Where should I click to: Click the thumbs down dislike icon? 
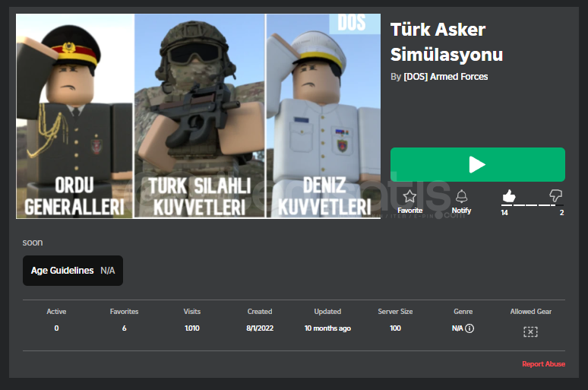(x=556, y=195)
